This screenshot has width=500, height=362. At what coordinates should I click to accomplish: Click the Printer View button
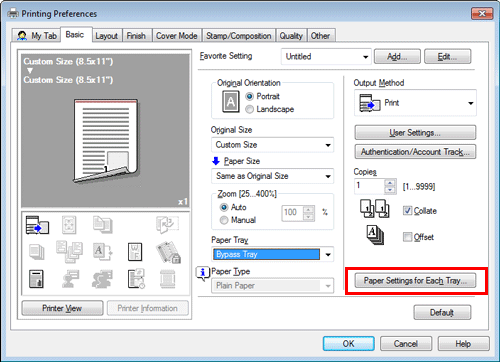(62, 308)
